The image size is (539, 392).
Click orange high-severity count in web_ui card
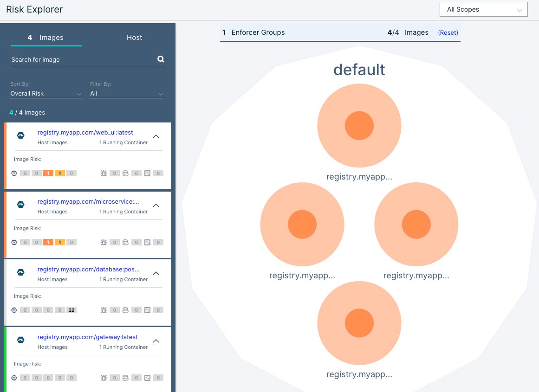[x=48, y=173]
